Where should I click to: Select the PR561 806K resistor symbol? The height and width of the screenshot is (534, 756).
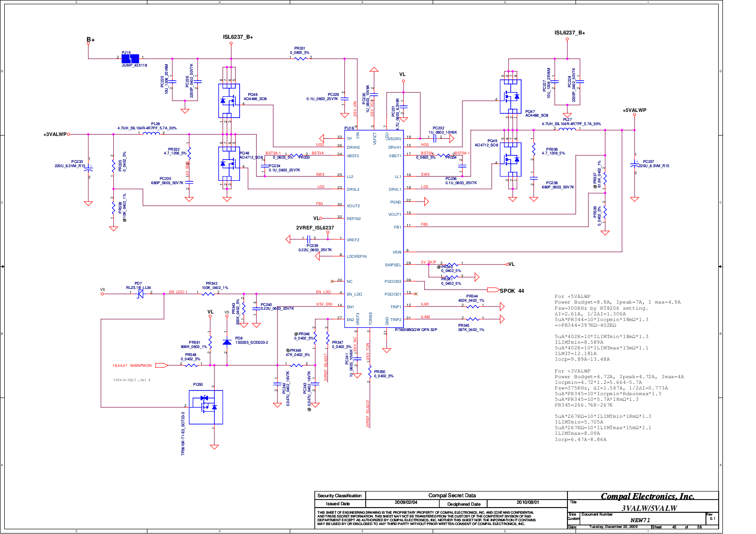pyautogui.click(x=210, y=343)
